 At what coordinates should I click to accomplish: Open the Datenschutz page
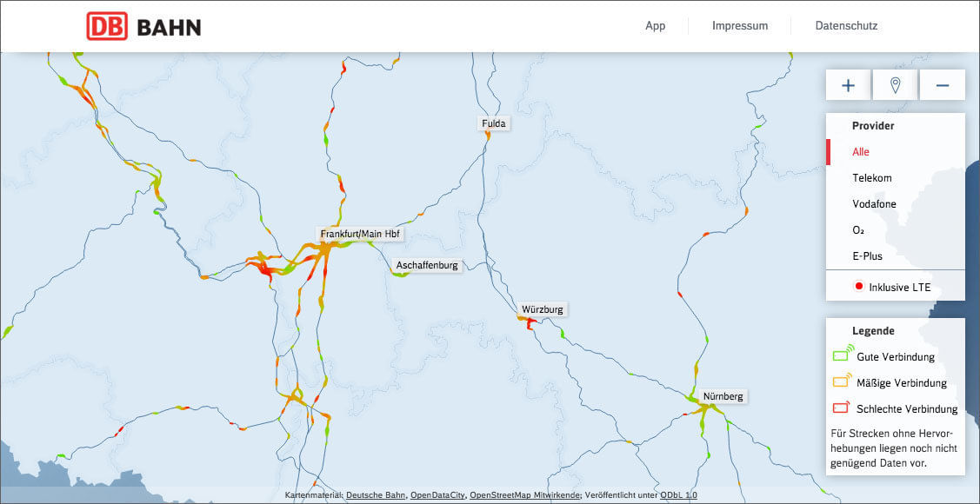[845, 26]
